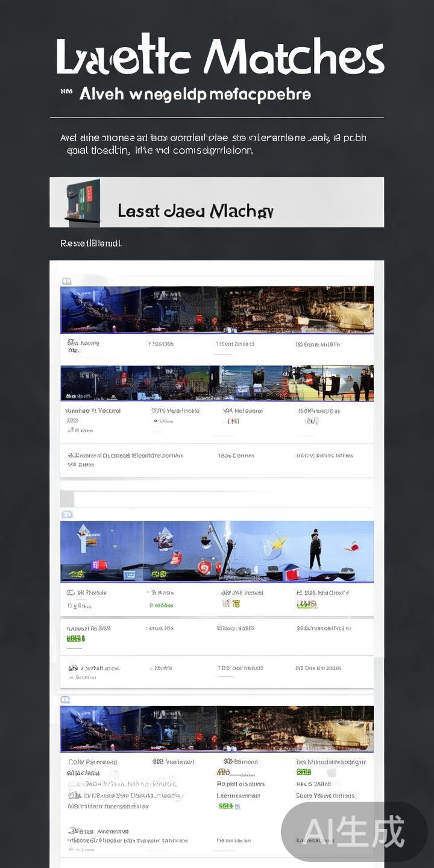Click the green underlined badge at blue card's right
The height and width of the screenshot is (868, 434).
307,604
